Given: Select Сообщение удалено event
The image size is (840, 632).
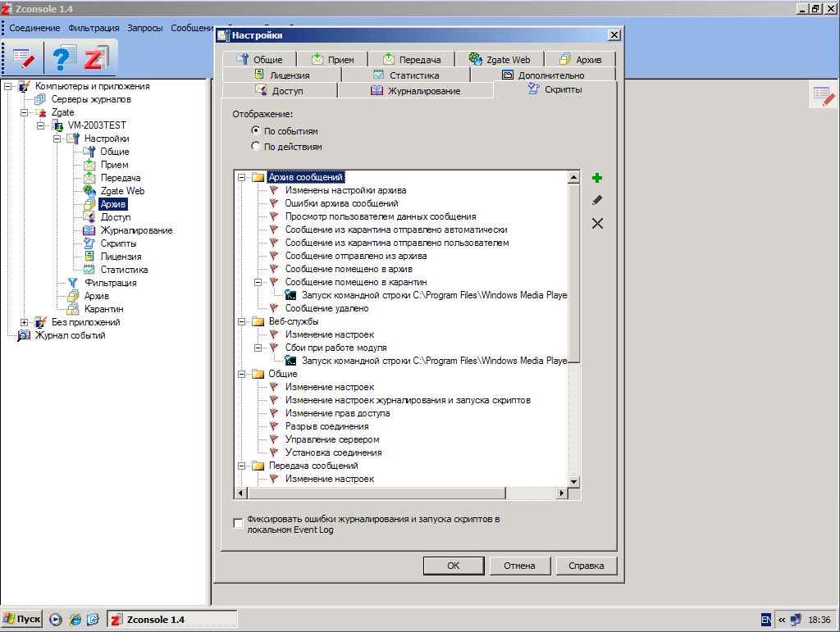Looking at the screenshot, I should 326,308.
